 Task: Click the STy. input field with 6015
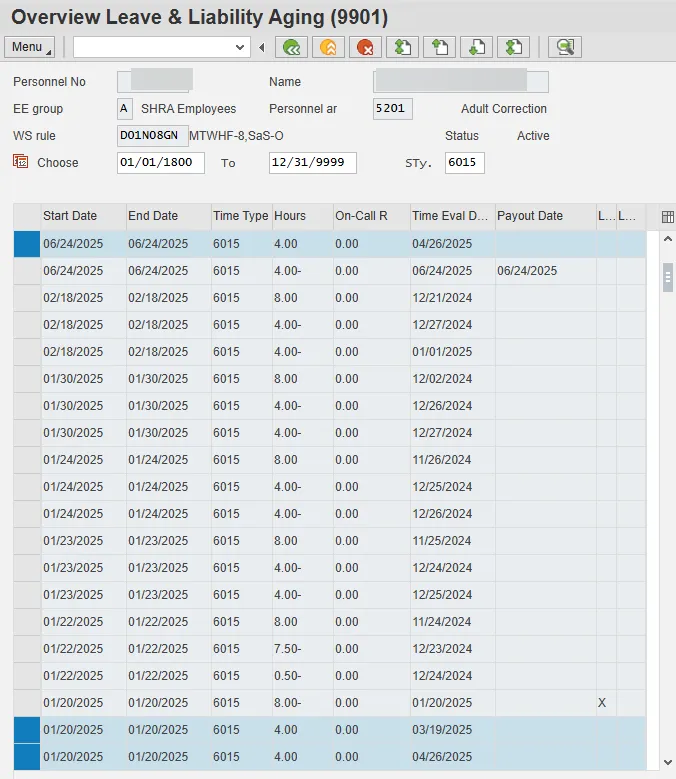[x=464, y=163]
